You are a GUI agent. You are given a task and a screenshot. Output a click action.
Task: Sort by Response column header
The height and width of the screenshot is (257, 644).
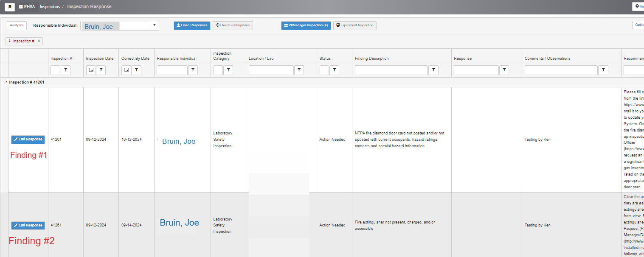(463, 59)
